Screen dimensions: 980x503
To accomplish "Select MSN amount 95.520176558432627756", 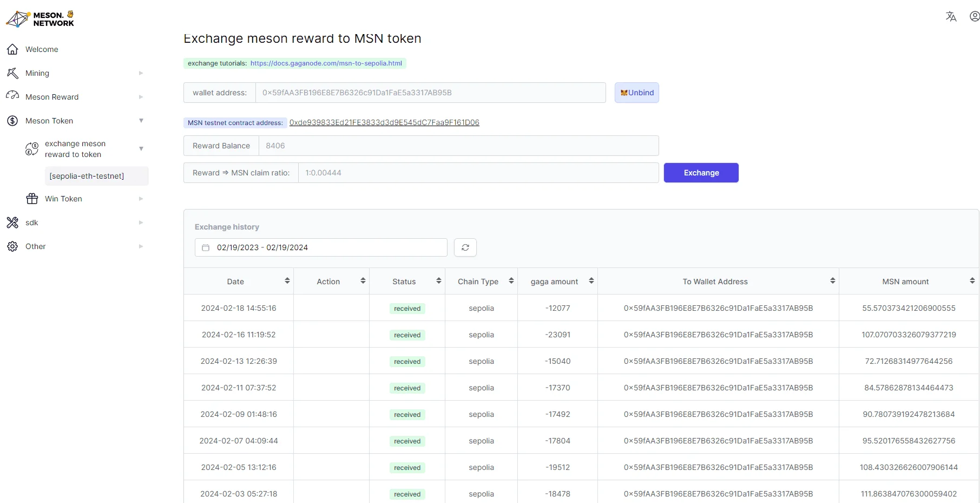I will pos(909,441).
